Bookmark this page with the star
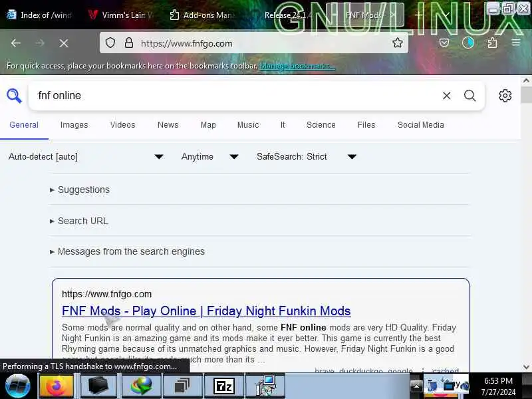Screen dimensions: 532x399 click(x=397, y=43)
